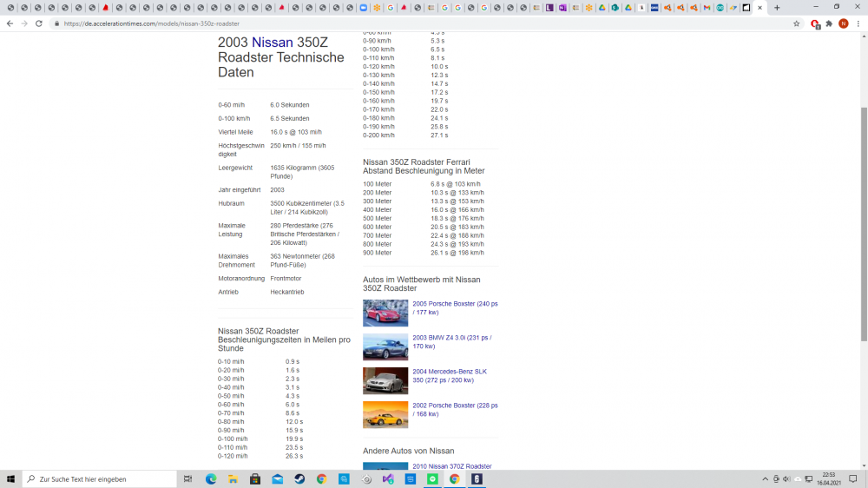The height and width of the screenshot is (488, 868).
Task: Open the network icon in tray
Action: click(809, 479)
